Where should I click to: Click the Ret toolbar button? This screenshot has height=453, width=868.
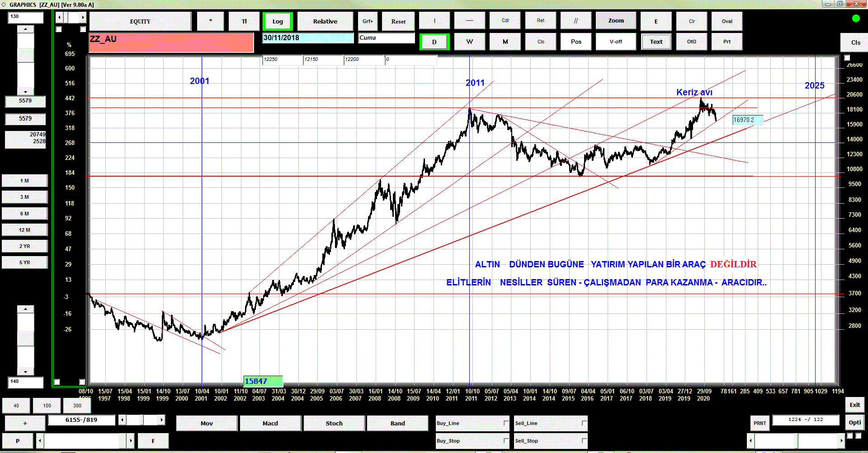541,21
